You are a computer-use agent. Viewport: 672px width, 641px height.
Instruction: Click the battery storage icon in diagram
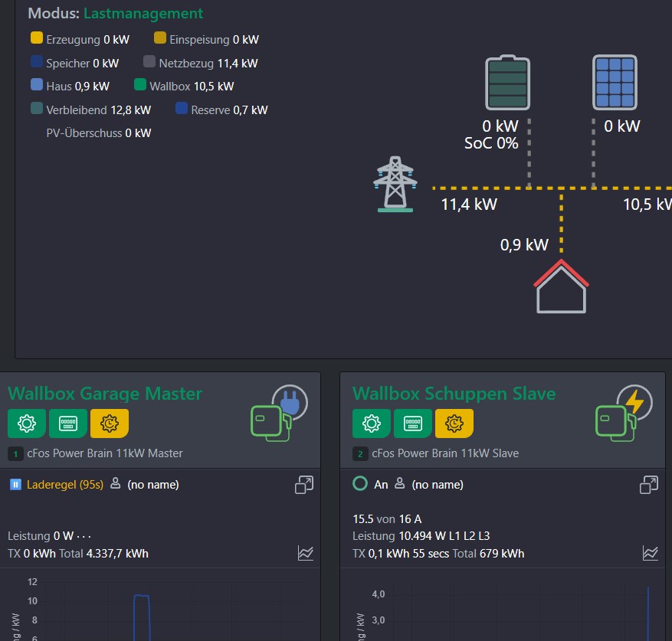pyautogui.click(x=507, y=83)
